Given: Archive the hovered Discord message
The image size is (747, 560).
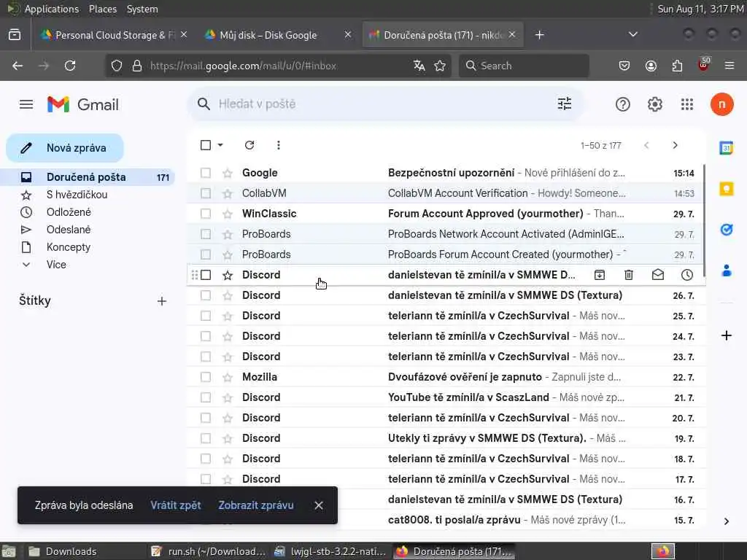Looking at the screenshot, I should click(x=600, y=275).
